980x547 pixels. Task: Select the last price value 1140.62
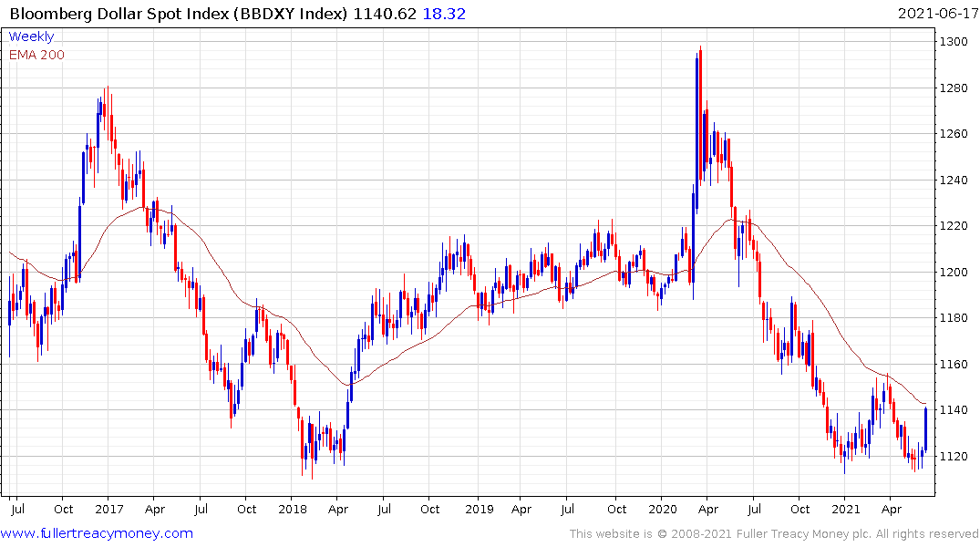click(385, 14)
